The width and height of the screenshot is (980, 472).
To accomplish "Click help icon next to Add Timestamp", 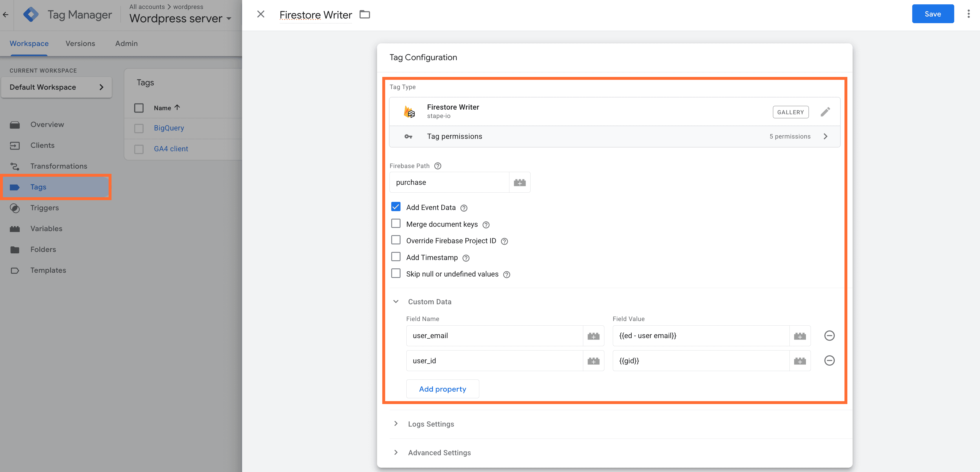I will pos(466,258).
